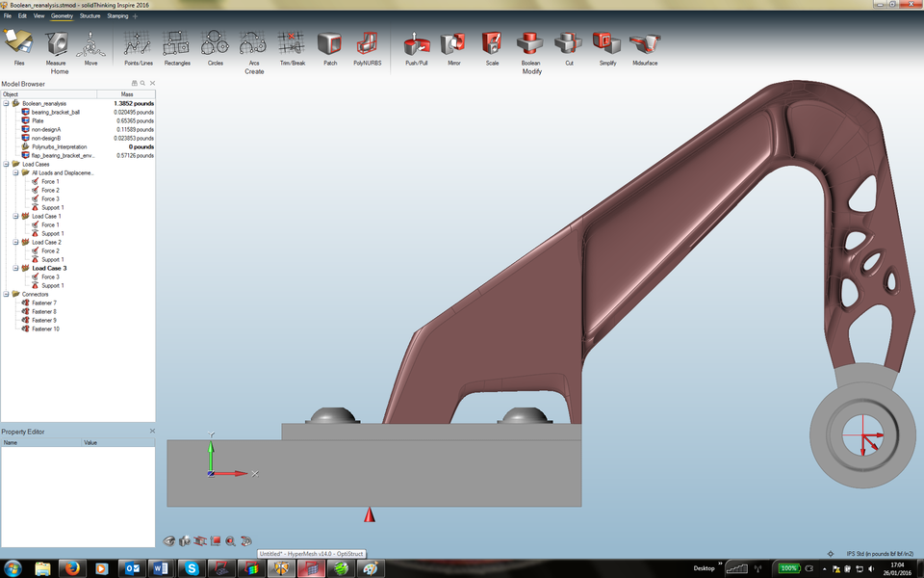924x578 pixels.
Task: Close the Property Editor panel
Action: [152, 432]
